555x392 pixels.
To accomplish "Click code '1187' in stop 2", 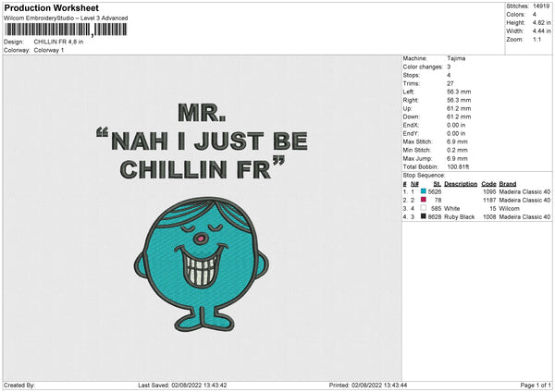I will click(489, 201).
